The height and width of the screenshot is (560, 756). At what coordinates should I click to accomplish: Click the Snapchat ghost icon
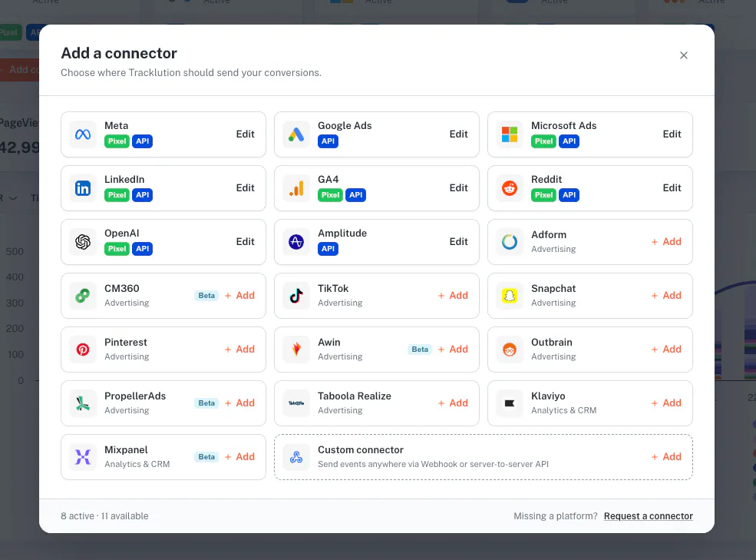[x=510, y=296]
